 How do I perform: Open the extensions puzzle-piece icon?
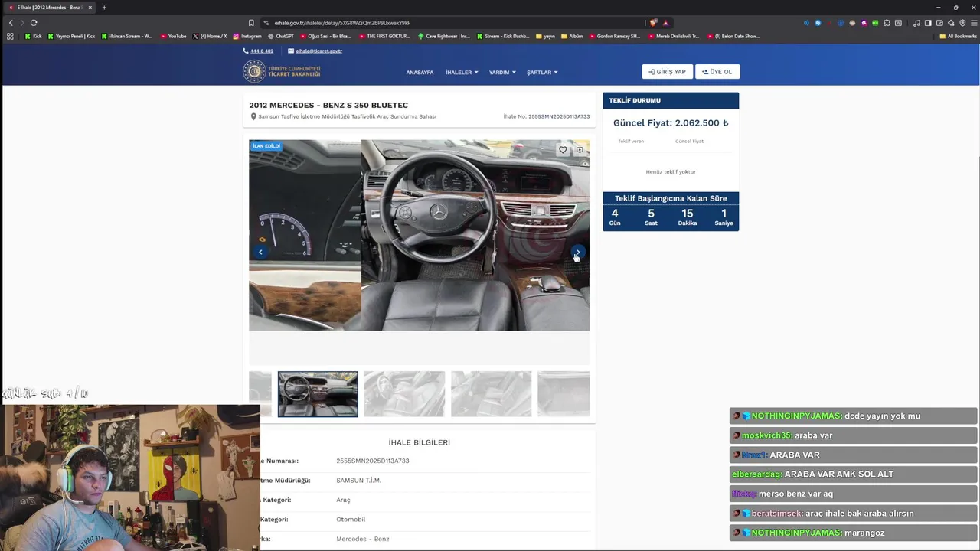[x=887, y=23]
